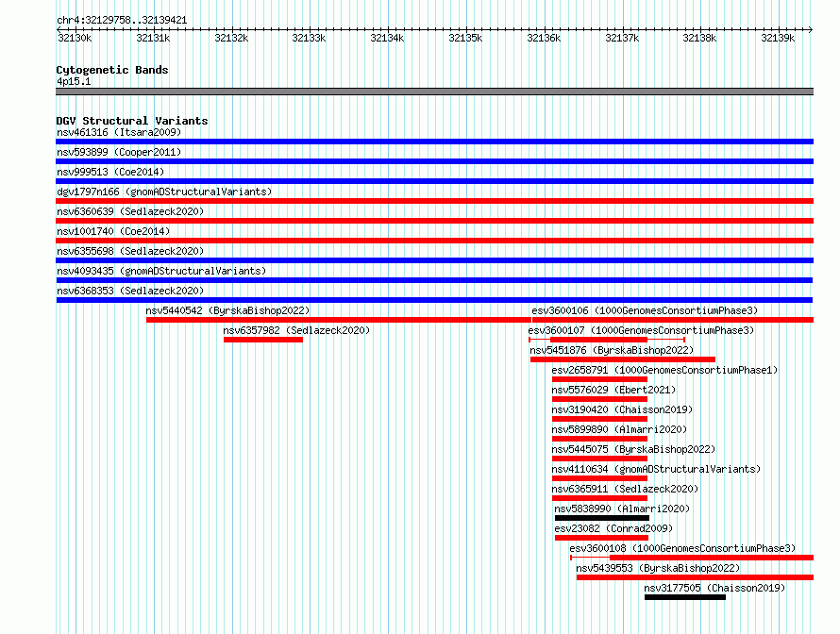Open nsv4093435 (gnomADStructuralVariants) label
840x634 pixels.
[x=161, y=271]
